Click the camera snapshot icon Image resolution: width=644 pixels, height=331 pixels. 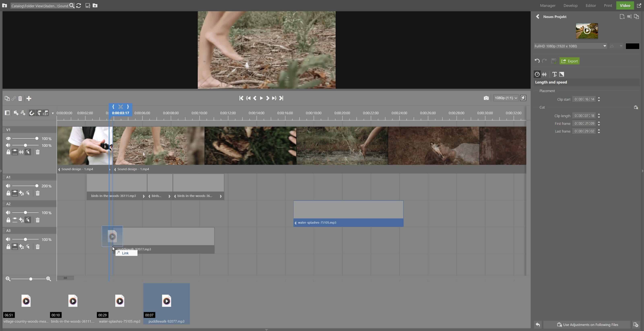tap(486, 98)
